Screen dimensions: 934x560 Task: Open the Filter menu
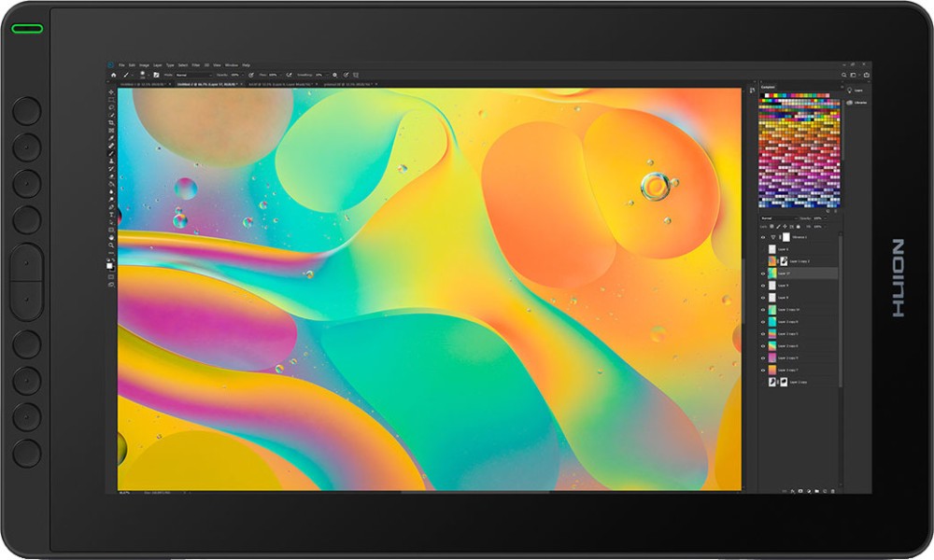pos(196,63)
